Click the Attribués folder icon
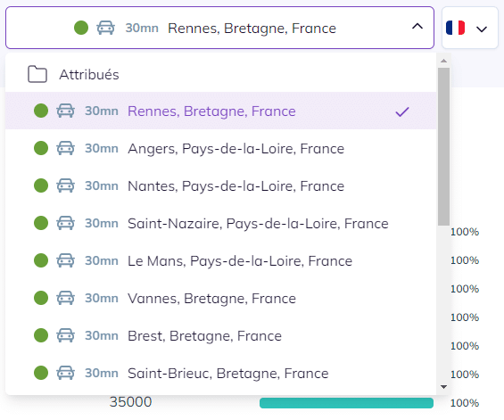Image resolution: width=504 pixels, height=420 pixels. pyautogui.click(x=37, y=74)
